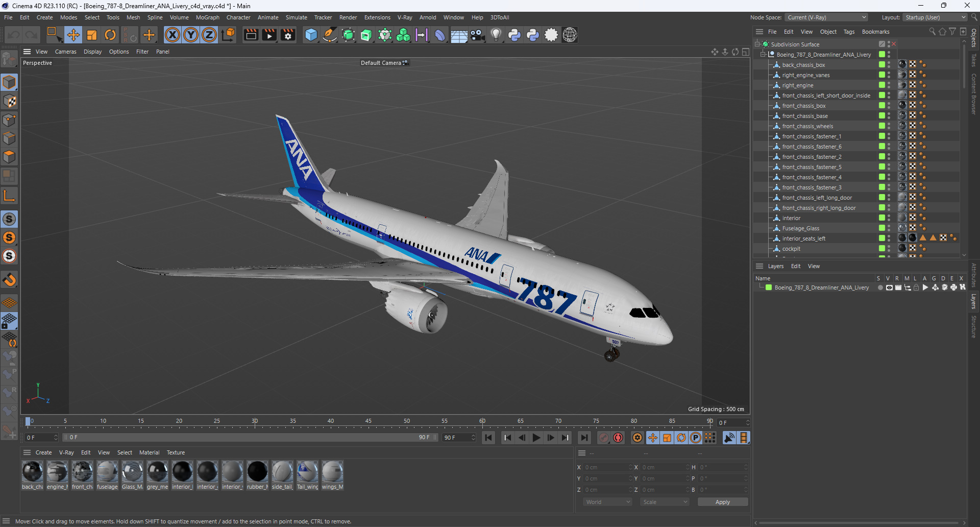Add a Cube primitive object
Image resolution: width=980 pixels, height=527 pixels.
point(311,35)
